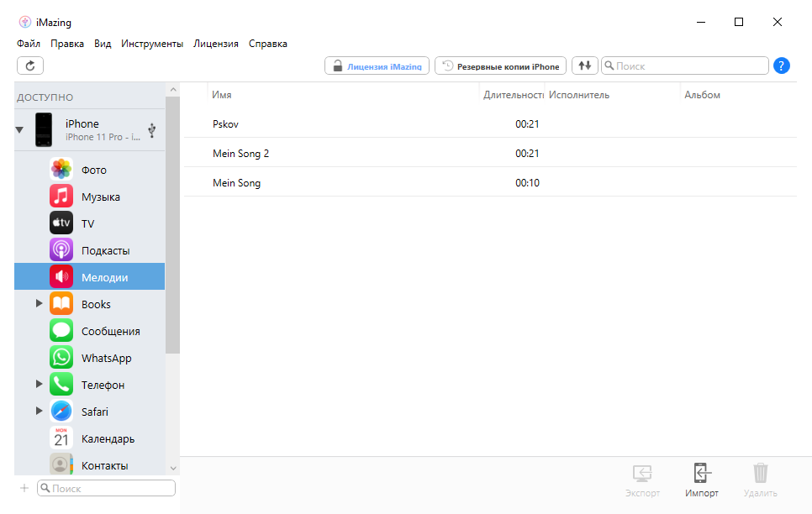Select the Pskov ringtone row
This screenshot has width=812, height=514.
click(x=490, y=124)
